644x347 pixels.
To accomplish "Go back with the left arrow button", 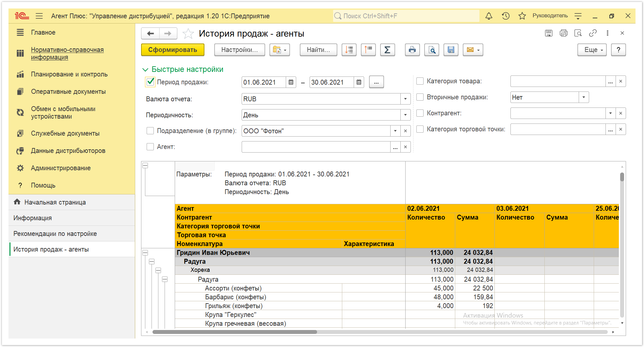I will [151, 33].
